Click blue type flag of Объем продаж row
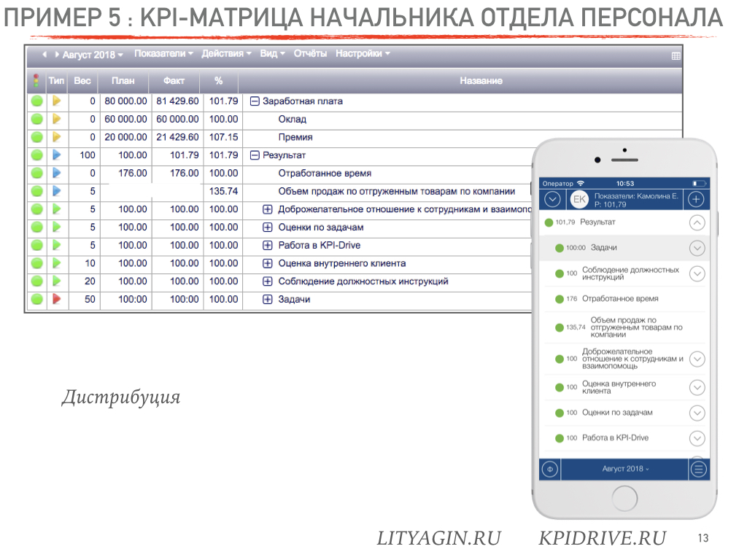The height and width of the screenshot is (560, 747). point(57,191)
